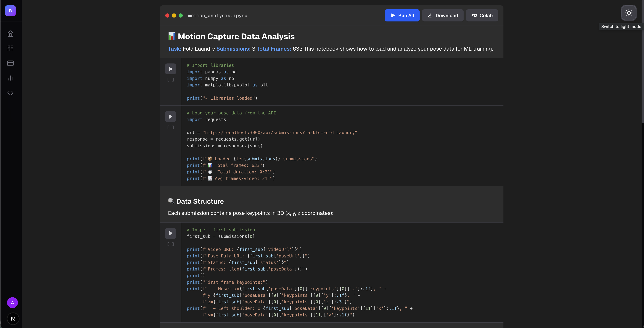644x328 pixels.
Task: Run the load pose data cell
Action: pos(171,116)
